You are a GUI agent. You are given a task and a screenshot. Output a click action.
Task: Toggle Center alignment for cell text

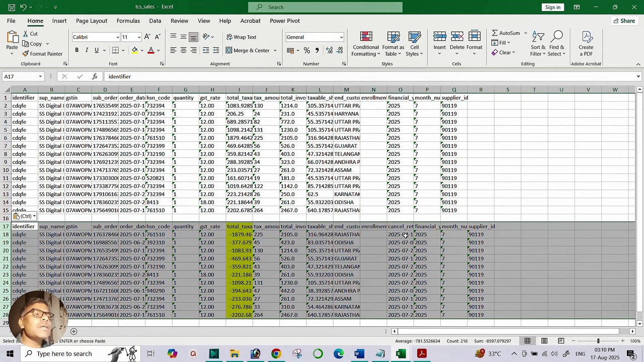[x=183, y=50]
